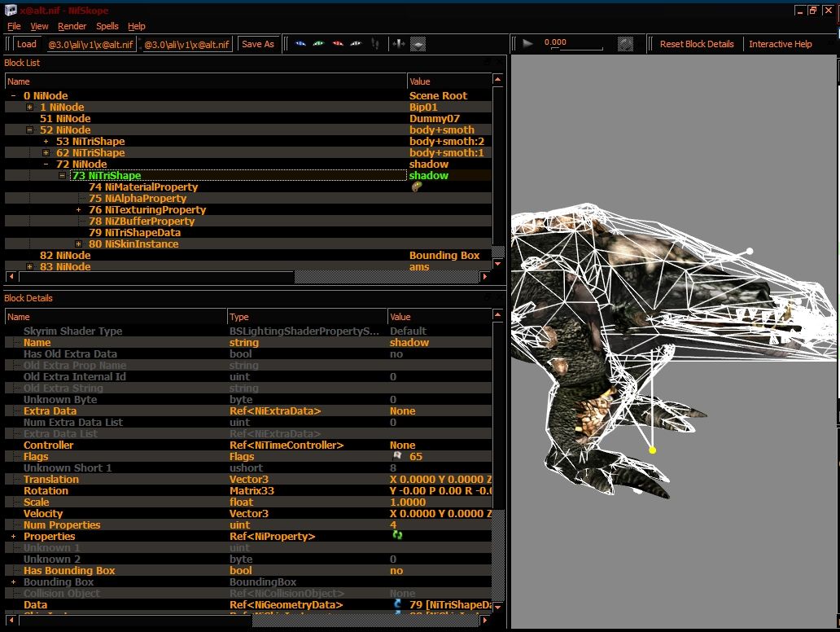Click the Value column header in Block List
Viewport: 840px width, 632px height.
click(449, 81)
